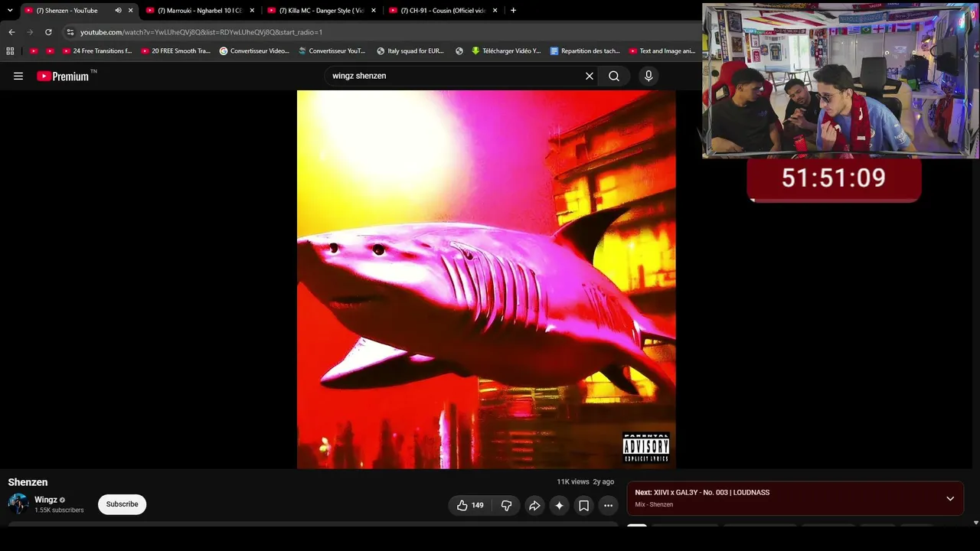Click the 1.55K subscribers count
Viewport: 980px width, 551px height.
(59, 510)
